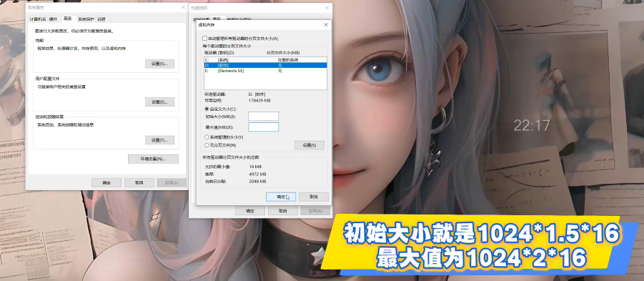Viewport: 644px width, 281px height.
Task: Close the 虚拟内存 dialog with X
Action: [326, 25]
